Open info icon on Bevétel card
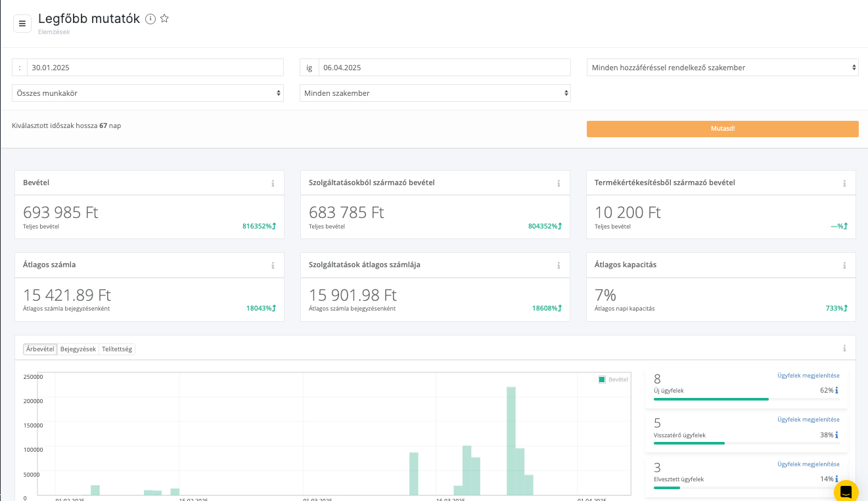Image resolution: width=868 pixels, height=501 pixels. [273, 183]
